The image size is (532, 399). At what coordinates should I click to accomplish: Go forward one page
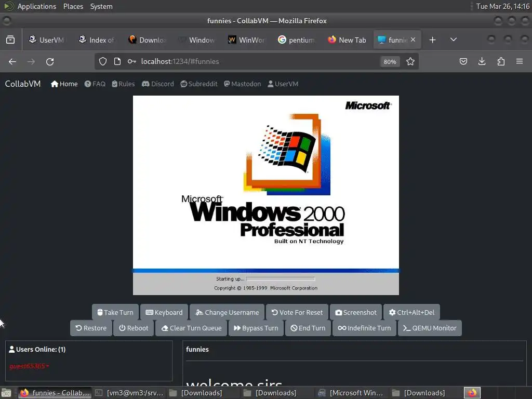point(31,61)
